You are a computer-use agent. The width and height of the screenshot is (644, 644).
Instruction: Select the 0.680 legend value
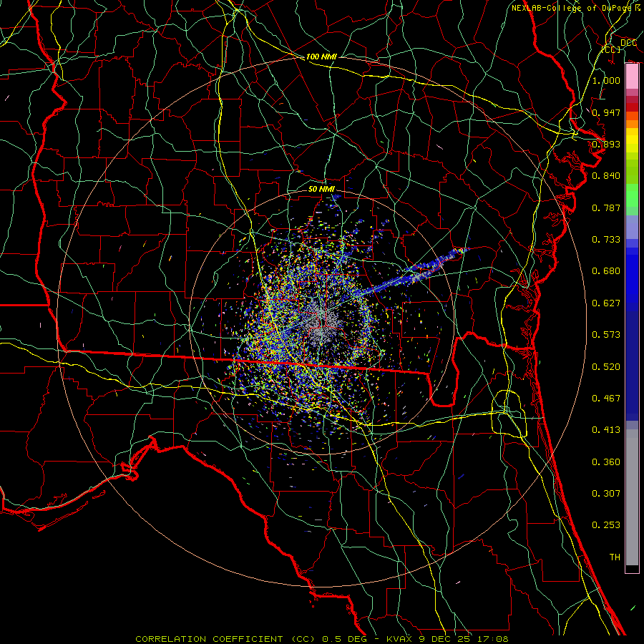point(606,271)
